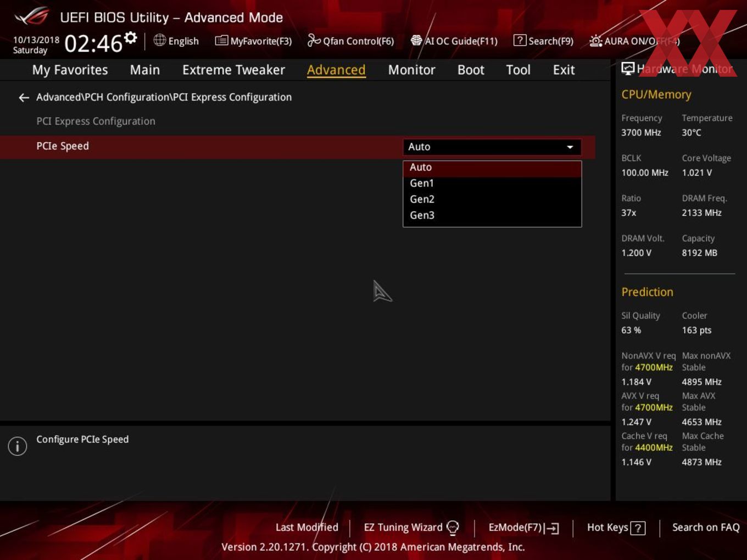
Task: Open the Monitor tab
Action: tap(411, 70)
